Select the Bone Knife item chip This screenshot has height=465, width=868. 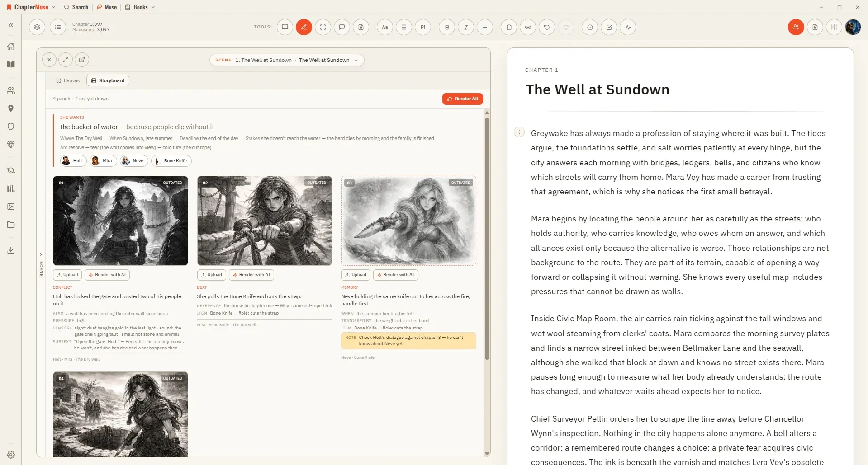coord(171,161)
